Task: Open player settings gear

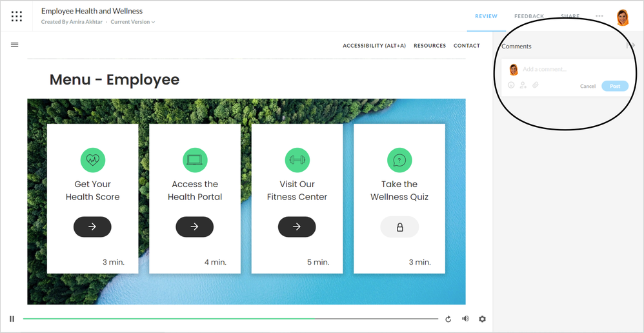Action: [482, 319]
